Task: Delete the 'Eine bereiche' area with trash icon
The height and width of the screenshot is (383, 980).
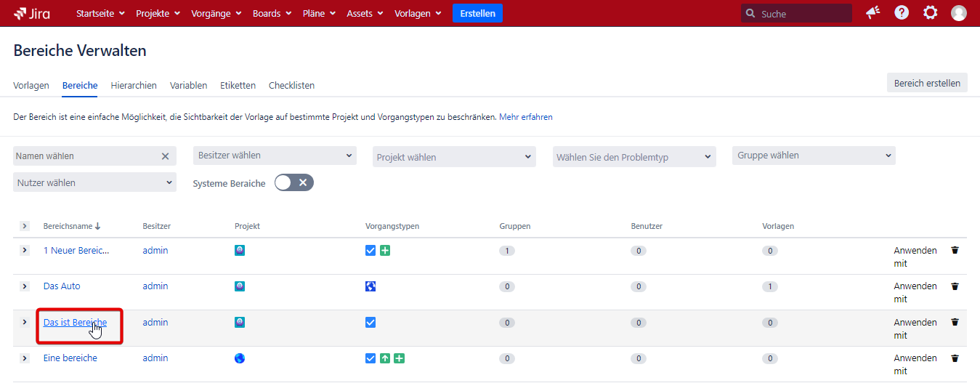Action: click(x=955, y=358)
